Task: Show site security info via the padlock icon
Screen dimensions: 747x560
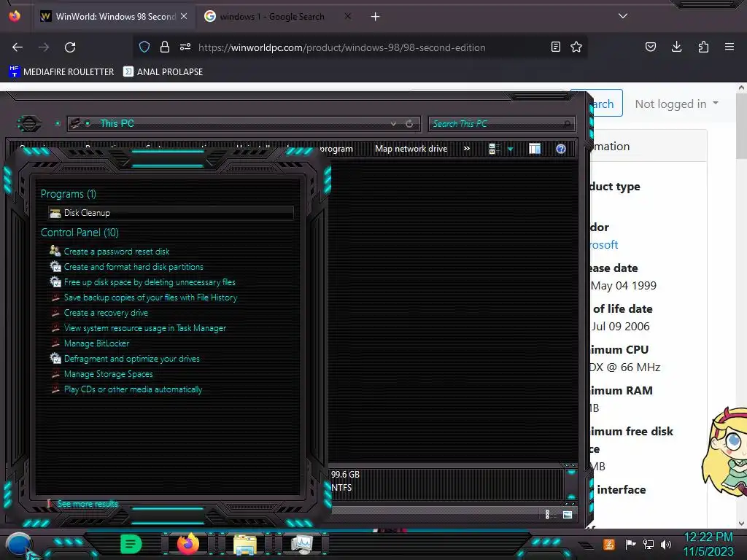Action: (165, 47)
